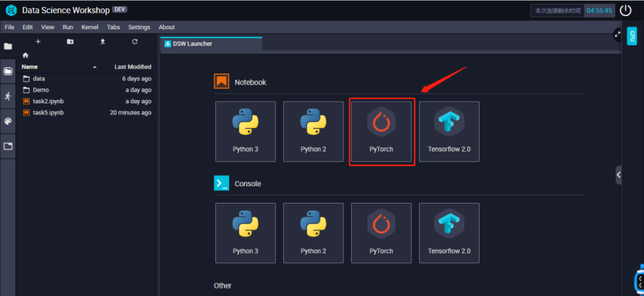This screenshot has width=644, height=296.
Task: Click the power shutdown icon
Action: point(626,10)
